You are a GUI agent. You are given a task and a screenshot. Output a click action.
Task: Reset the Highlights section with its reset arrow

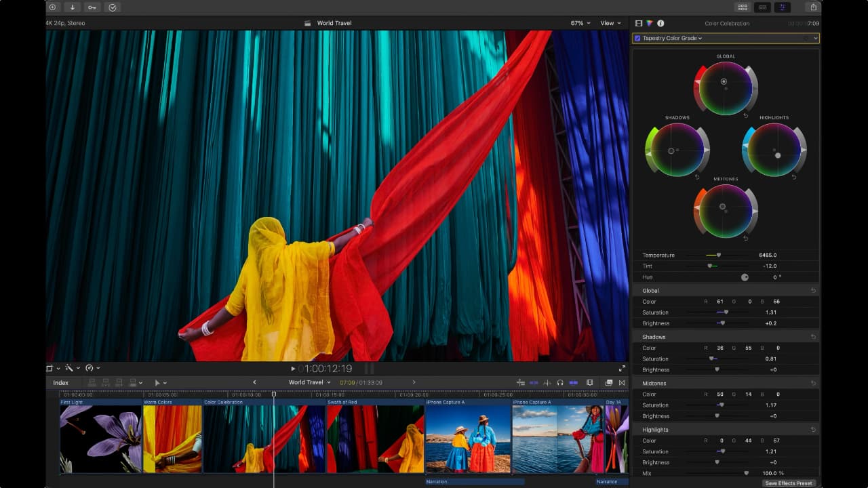pos(814,429)
